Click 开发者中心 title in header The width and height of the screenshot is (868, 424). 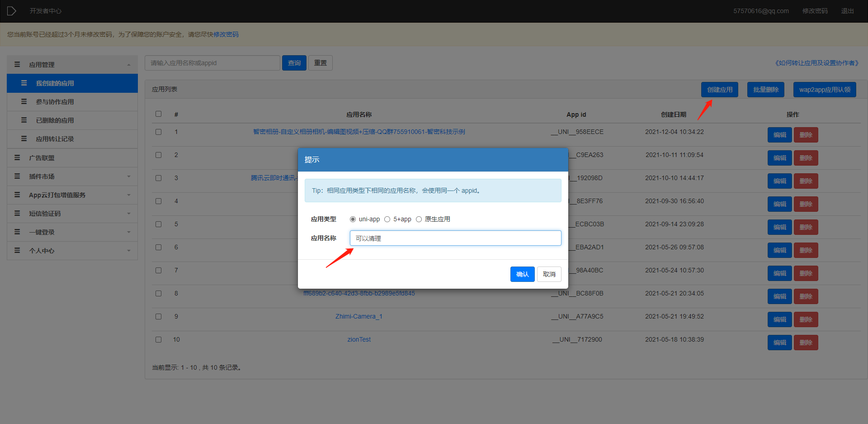click(45, 11)
